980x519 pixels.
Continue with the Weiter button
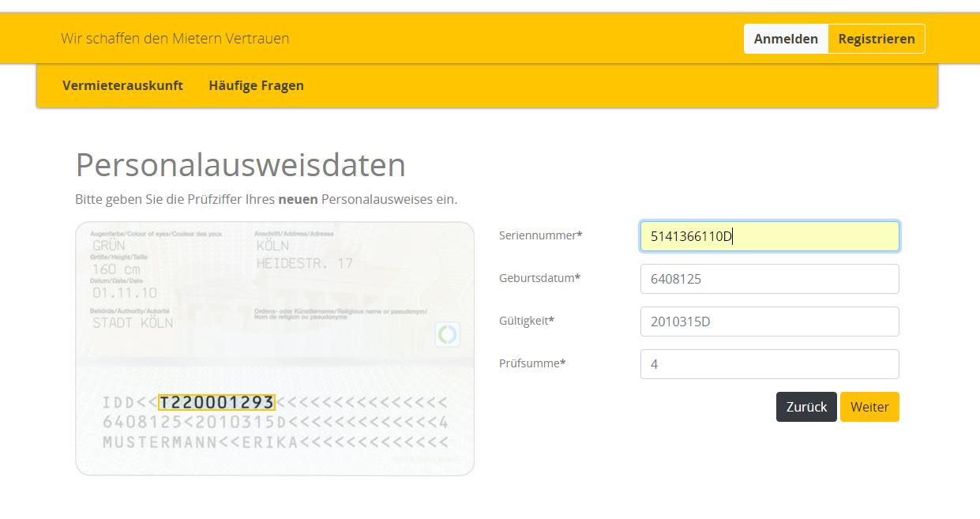[869, 407]
